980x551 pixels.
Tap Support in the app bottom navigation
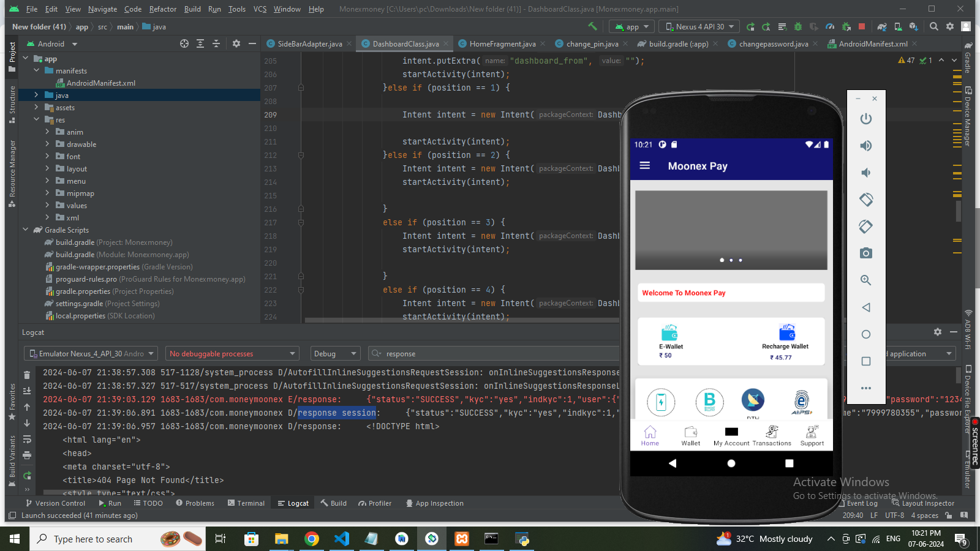pos(812,436)
